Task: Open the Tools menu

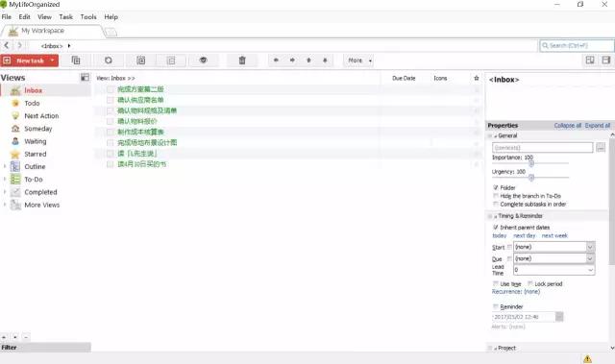Action: click(88, 17)
